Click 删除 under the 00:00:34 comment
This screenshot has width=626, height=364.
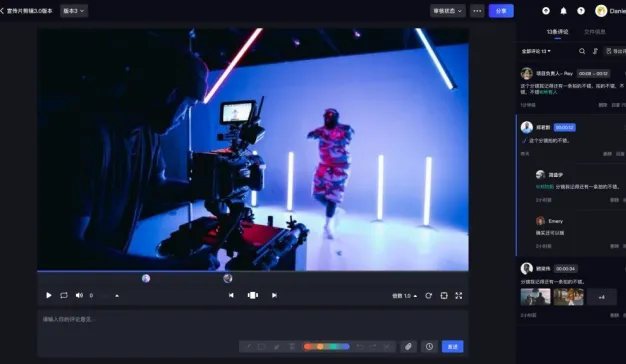coord(615,315)
